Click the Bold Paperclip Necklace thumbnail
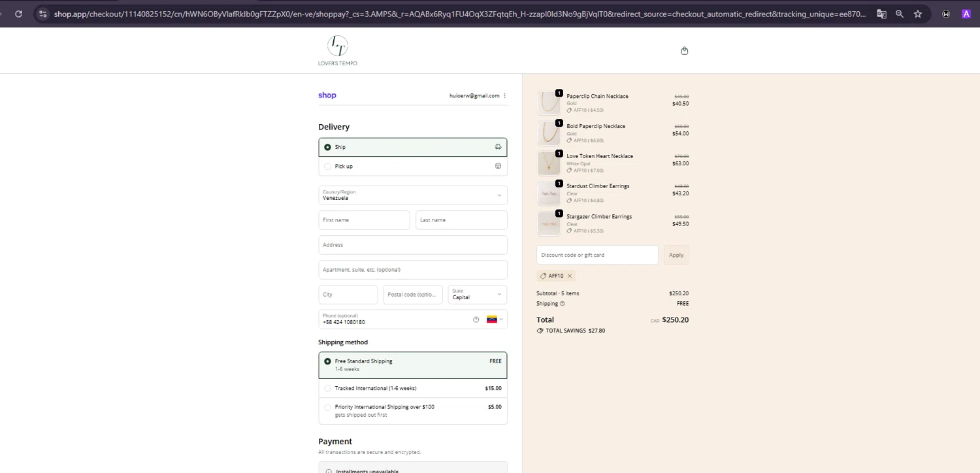The width and height of the screenshot is (980, 473). [x=549, y=133]
